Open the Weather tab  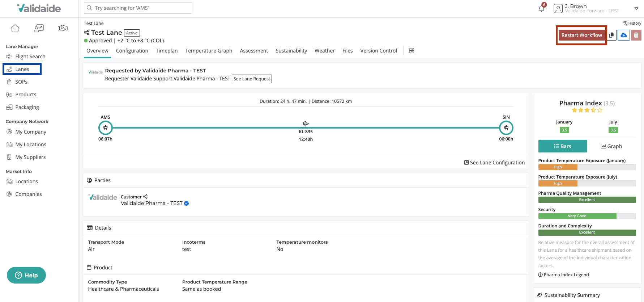click(325, 51)
